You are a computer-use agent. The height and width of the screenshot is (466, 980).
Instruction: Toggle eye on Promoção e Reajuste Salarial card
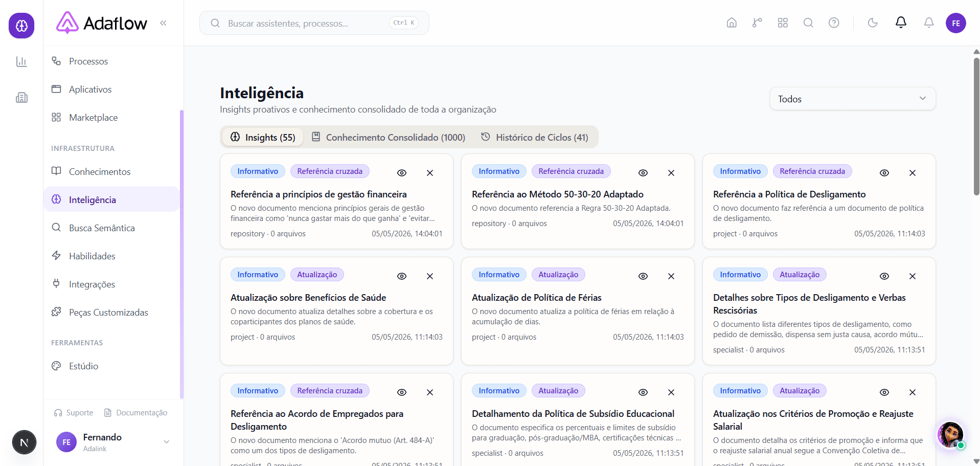click(x=884, y=392)
